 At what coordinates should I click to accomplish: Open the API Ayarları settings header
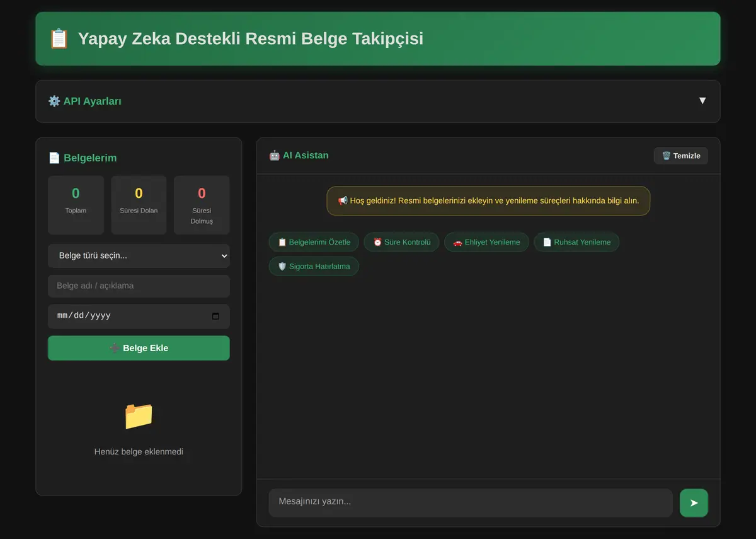[378, 101]
